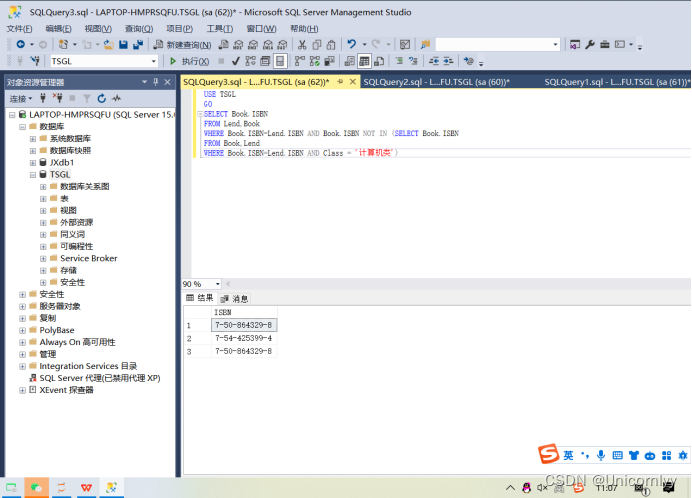692x498 pixels.
Task: Click the Navigate Back arrow icon
Action: coord(20,44)
